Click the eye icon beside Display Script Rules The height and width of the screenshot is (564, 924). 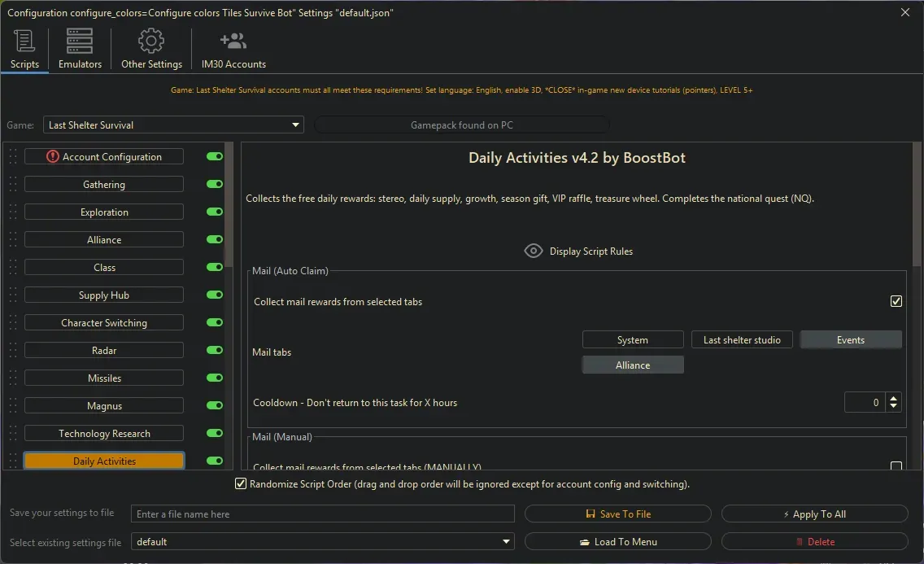534,251
